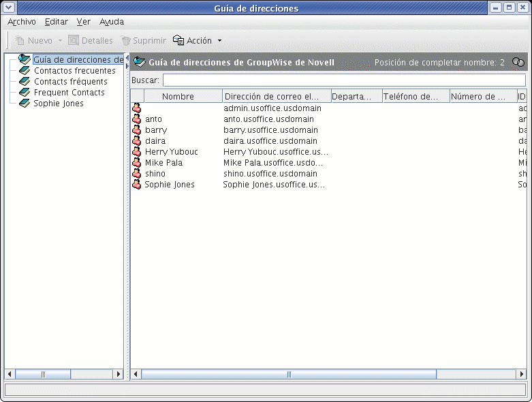Open the window menu in title bar
This screenshot has height=402, width=532.
8,7
